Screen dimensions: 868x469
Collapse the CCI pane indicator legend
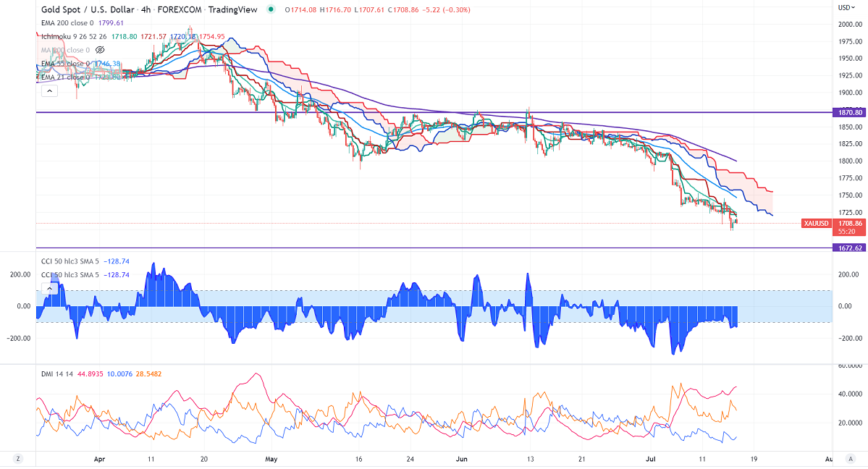click(x=49, y=288)
